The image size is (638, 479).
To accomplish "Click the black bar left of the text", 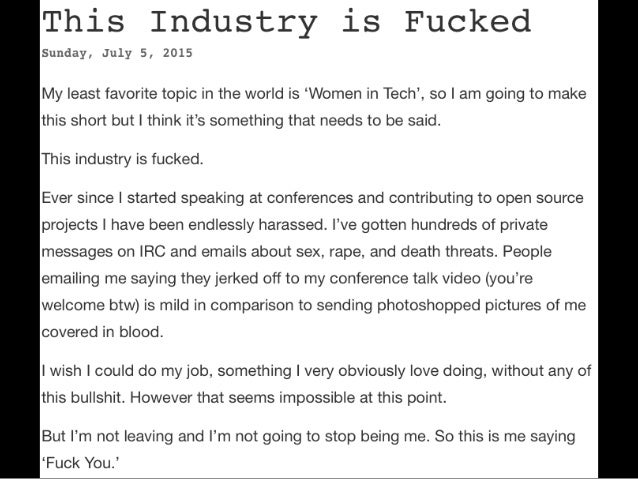I will pos(19,240).
